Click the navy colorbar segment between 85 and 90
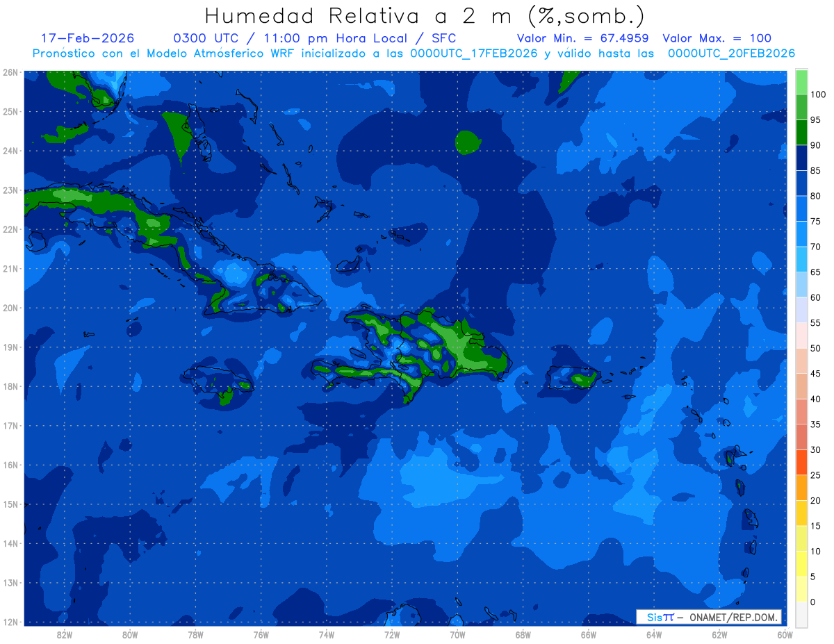Screen dimensions: 834x644 801,158
